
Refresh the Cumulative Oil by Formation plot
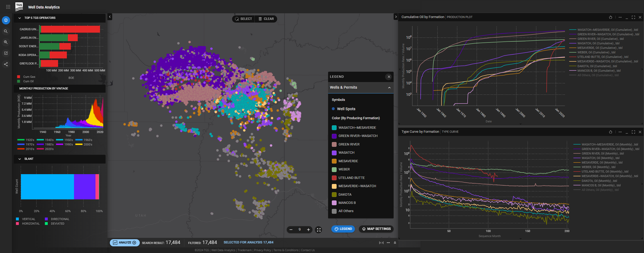[610, 17]
